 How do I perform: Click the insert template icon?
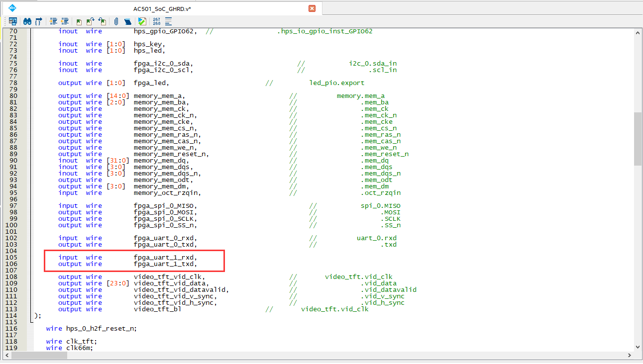(x=128, y=22)
